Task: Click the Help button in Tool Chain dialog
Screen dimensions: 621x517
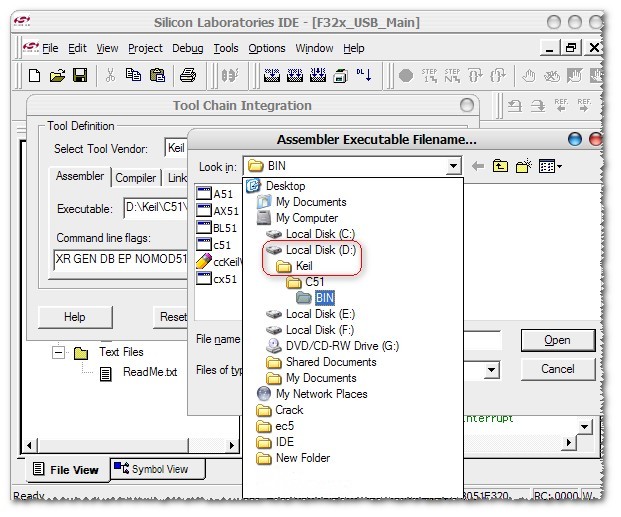Action: [x=75, y=317]
